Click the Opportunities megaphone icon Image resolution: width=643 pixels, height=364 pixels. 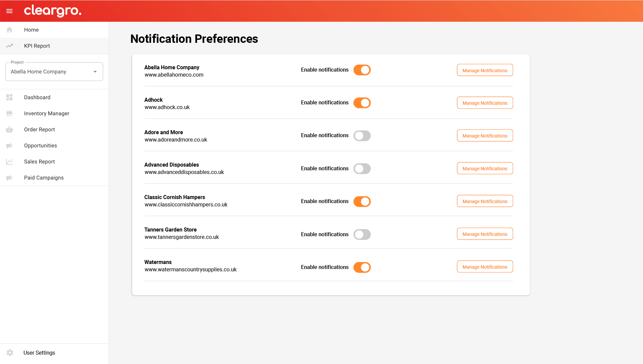pos(9,146)
